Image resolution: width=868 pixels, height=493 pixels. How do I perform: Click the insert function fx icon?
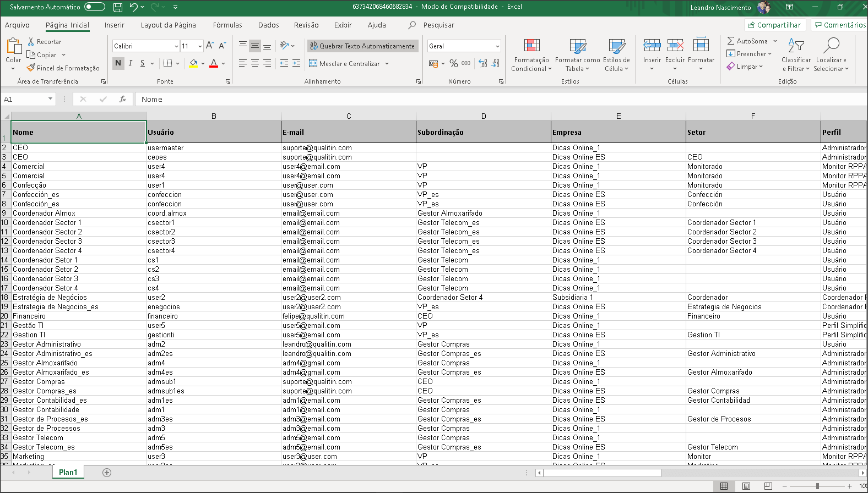(x=123, y=100)
